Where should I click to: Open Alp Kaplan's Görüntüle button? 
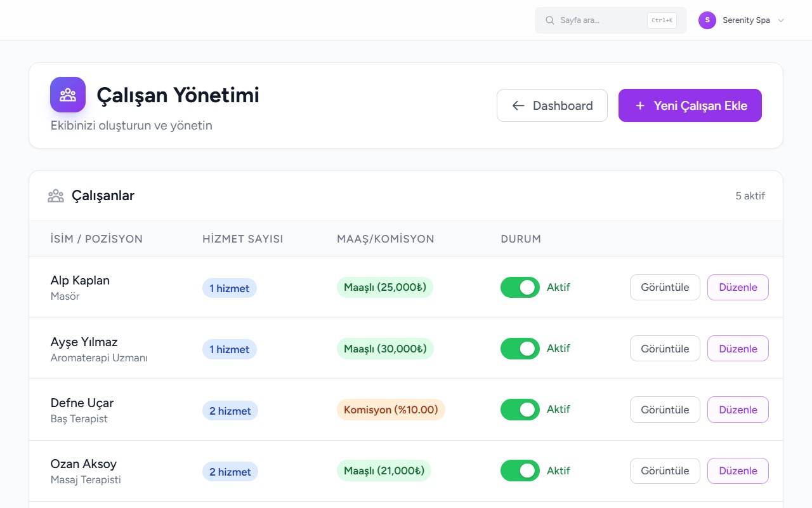[x=665, y=287]
